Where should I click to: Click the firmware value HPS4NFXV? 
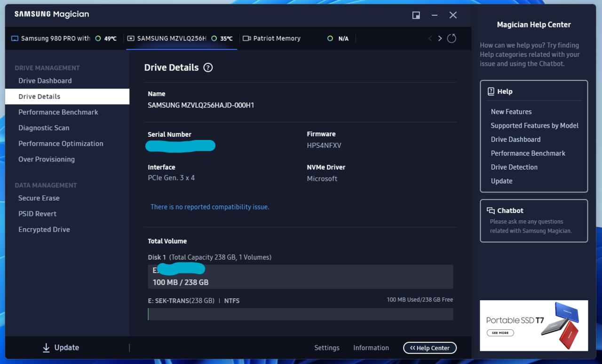pos(324,146)
